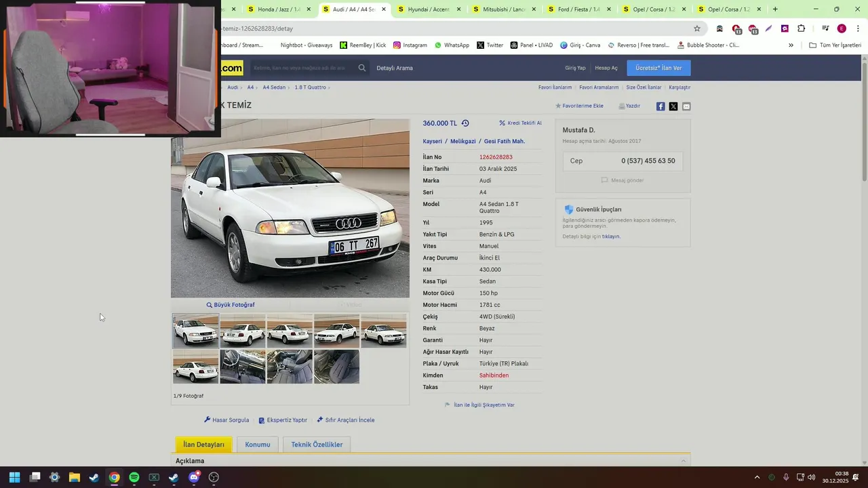
Task: Click the speaker volume tray icon
Action: (811, 477)
